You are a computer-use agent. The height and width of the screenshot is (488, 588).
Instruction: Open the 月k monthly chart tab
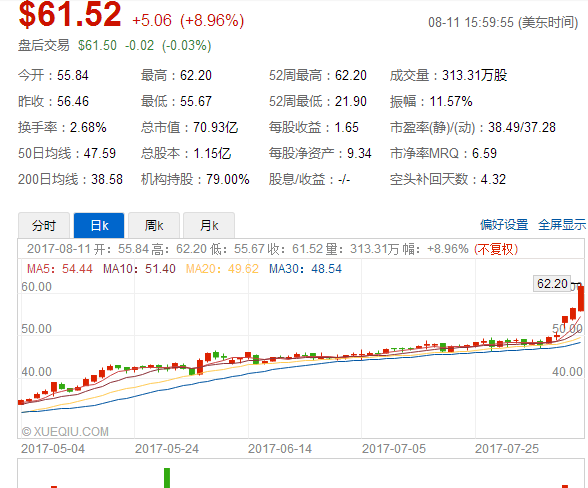(x=209, y=225)
